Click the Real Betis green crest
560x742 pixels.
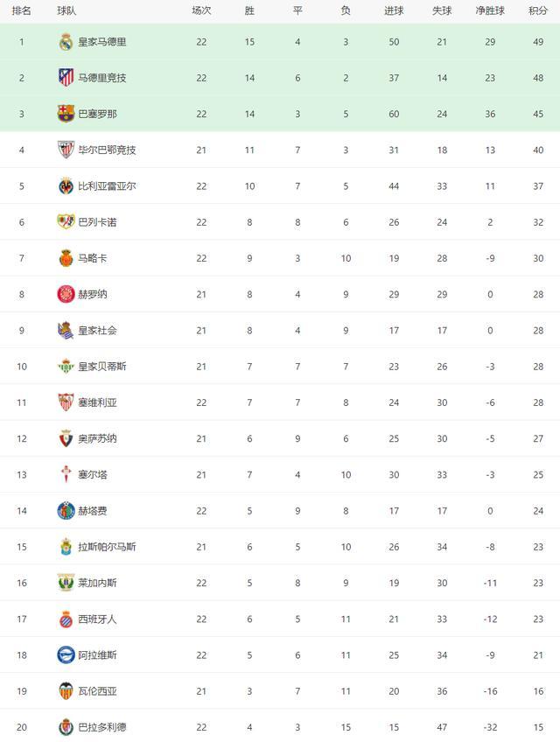tap(66, 367)
